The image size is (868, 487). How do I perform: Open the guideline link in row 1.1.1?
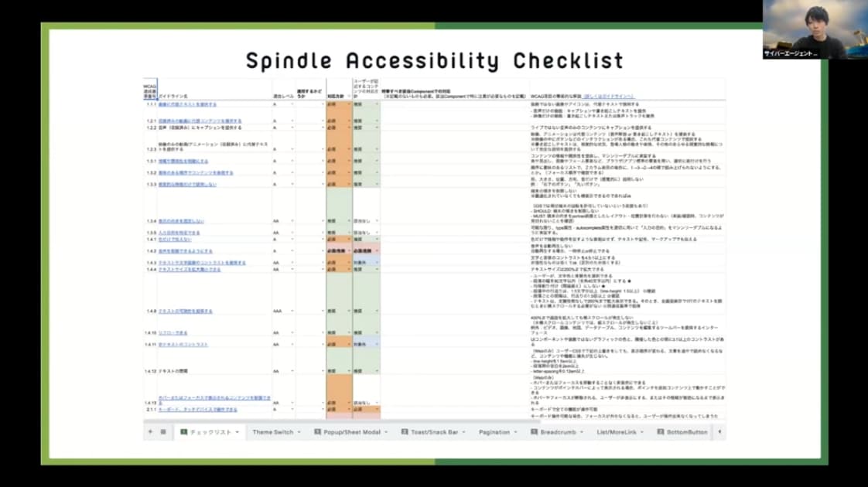pyautogui.click(x=188, y=104)
